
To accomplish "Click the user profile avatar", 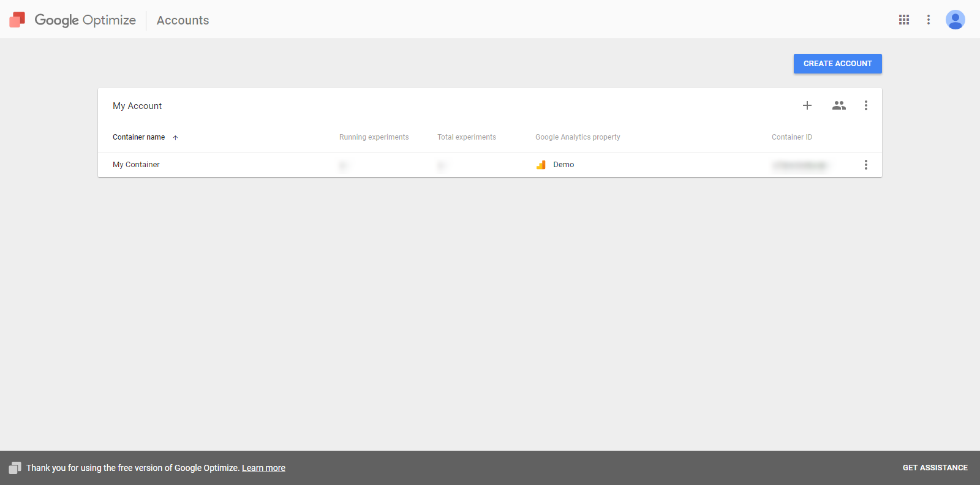I will (x=955, y=20).
